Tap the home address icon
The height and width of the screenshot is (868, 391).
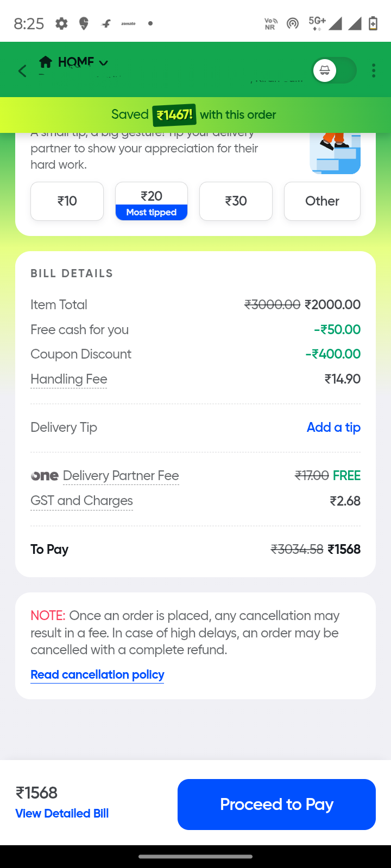pos(46,62)
